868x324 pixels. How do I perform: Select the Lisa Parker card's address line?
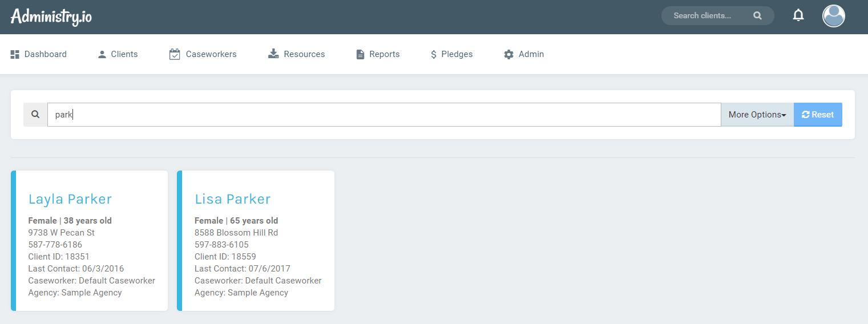(236, 233)
